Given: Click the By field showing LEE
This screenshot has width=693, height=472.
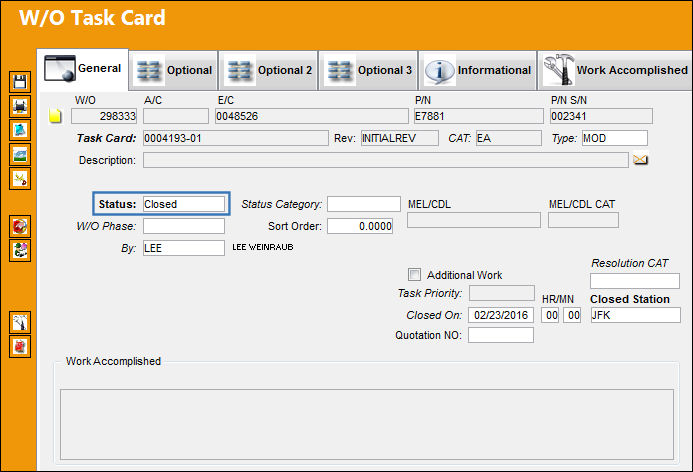Looking at the screenshot, I should pos(184,248).
